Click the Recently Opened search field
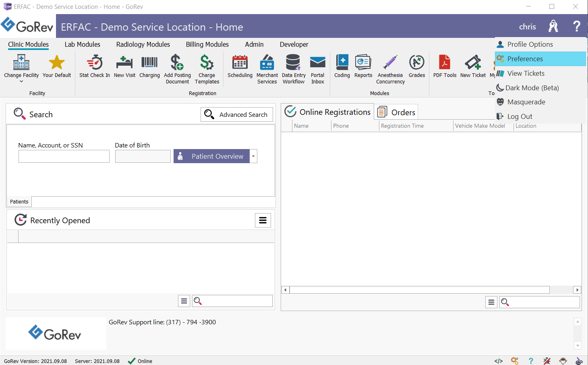This screenshot has width=588, height=365. tap(232, 301)
